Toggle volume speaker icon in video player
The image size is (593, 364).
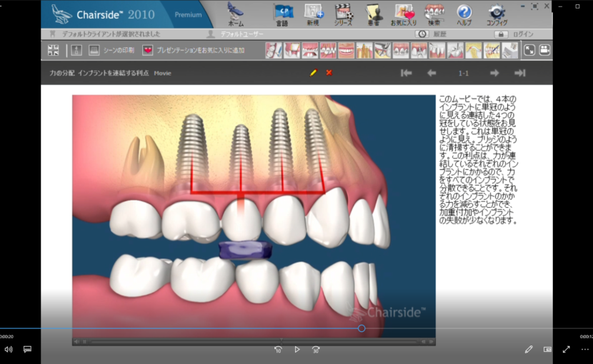coord(9,350)
